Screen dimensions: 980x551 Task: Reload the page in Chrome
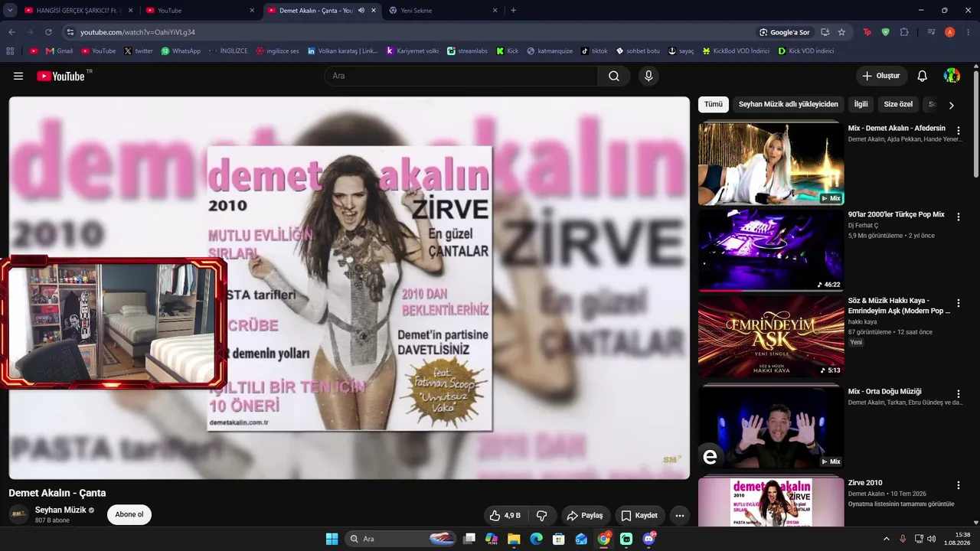point(48,32)
